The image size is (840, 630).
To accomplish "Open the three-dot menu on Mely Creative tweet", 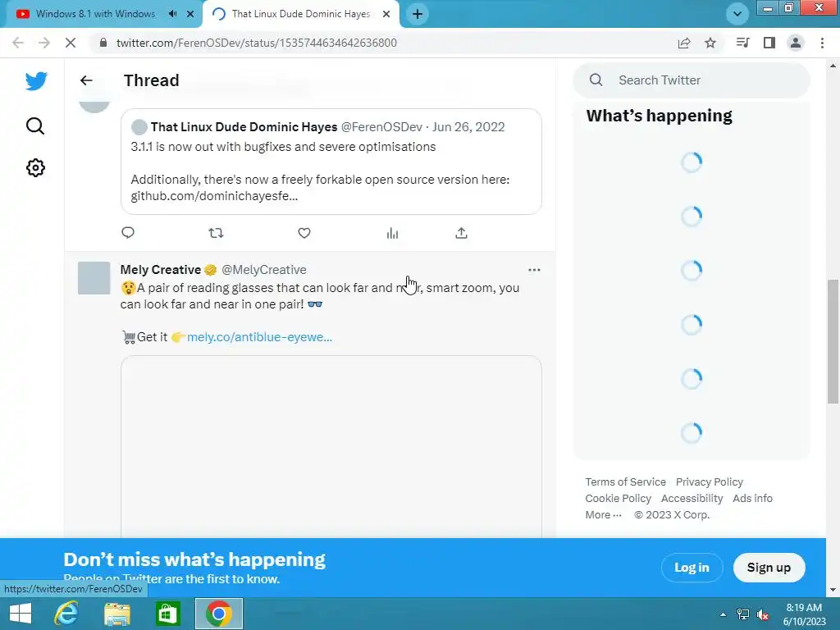I will tap(534, 269).
